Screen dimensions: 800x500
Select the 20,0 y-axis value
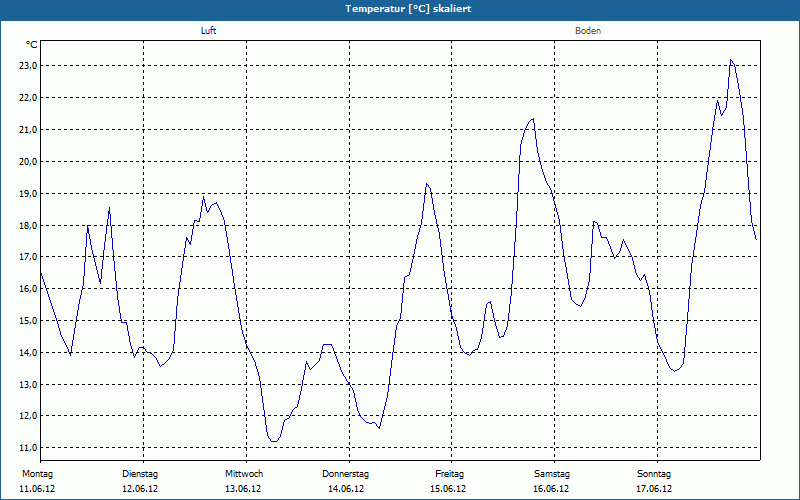28,162
